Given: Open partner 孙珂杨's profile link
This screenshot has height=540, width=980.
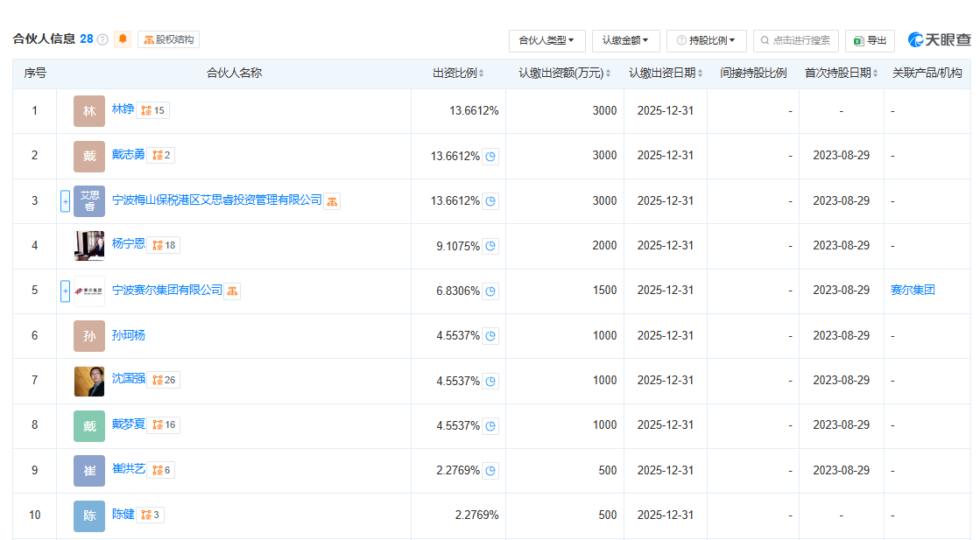Looking at the screenshot, I should click(128, 335).
